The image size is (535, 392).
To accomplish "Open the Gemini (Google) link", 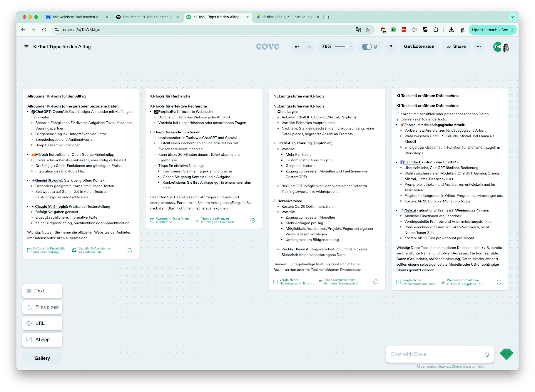I will tap(49, 180).
